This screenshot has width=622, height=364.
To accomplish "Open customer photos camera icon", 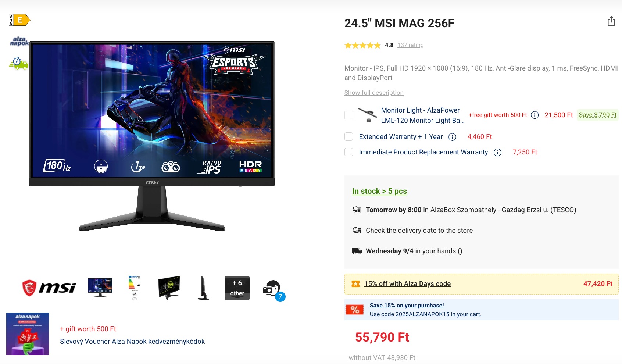I will (273, 290).
